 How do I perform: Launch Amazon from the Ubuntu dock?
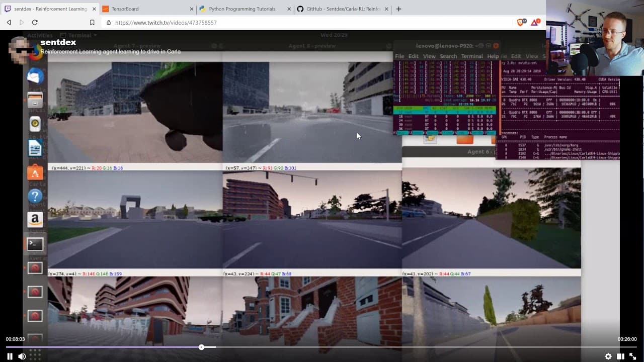point(35,219)
